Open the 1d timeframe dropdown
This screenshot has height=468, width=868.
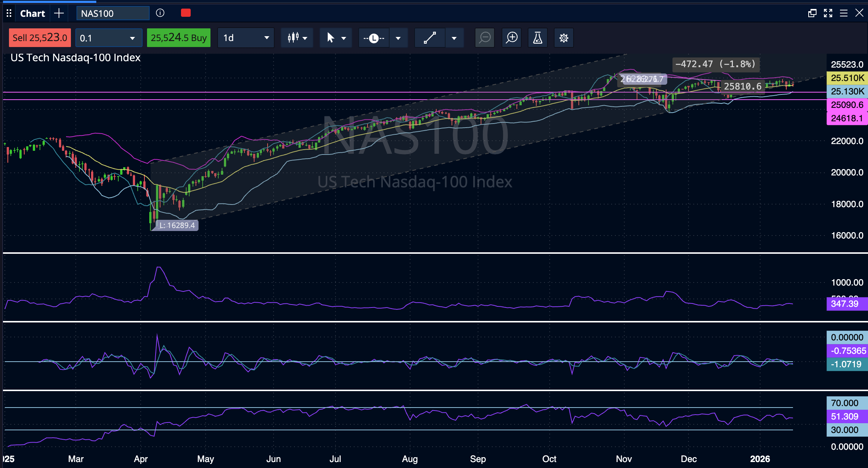point(246,37)
